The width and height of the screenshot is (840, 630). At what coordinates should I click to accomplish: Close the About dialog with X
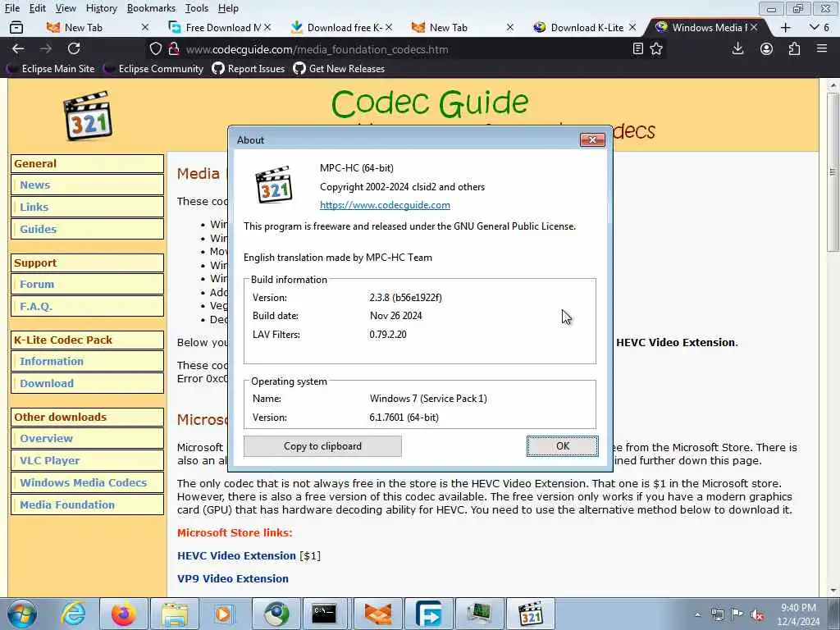coord(592,139)
